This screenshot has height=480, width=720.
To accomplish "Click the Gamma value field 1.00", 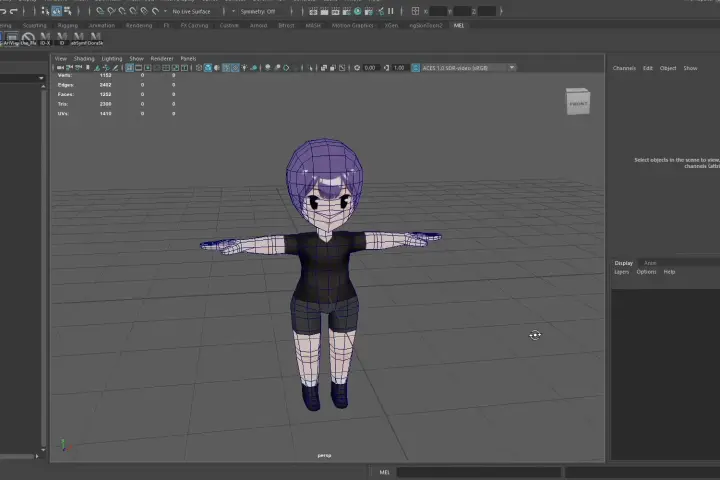I will [x=399, y=68].
